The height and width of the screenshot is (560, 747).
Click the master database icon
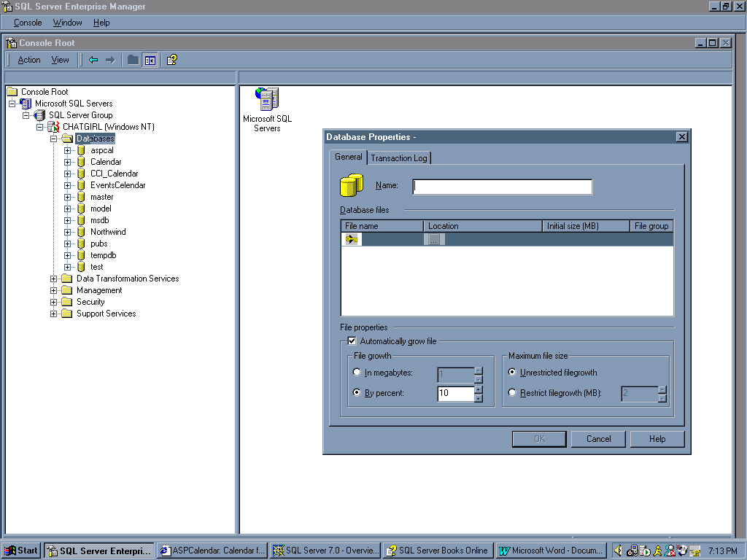coord(82,197)
